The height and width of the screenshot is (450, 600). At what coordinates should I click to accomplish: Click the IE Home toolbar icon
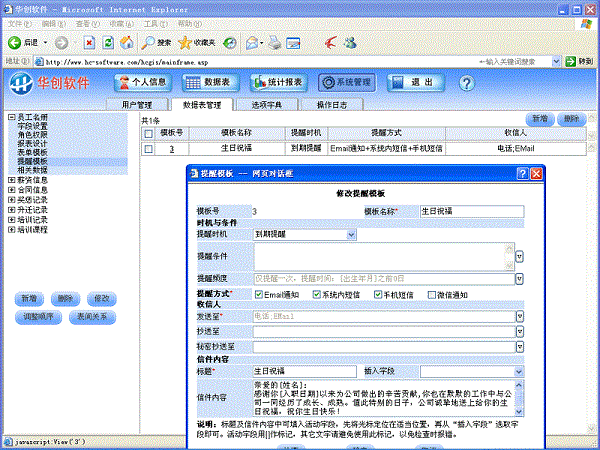[128, 43]
